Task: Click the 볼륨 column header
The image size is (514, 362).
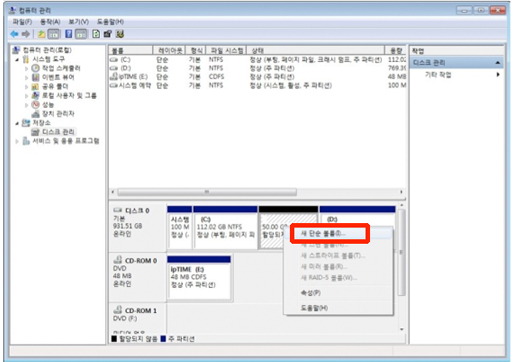Action: tap(131, 51)
